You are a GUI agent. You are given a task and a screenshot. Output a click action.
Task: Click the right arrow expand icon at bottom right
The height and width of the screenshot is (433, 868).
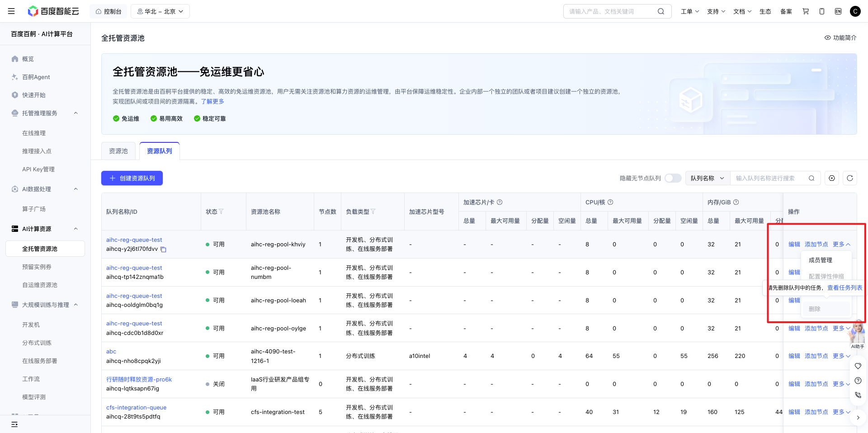(x=858, y=418)
